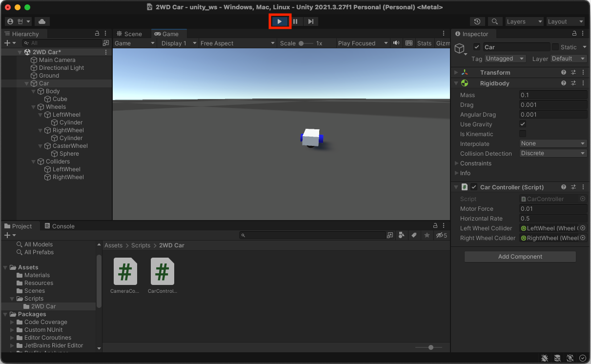Open Transform component presets icon
This screenshot has height=364, width=591.
(x=573, y=72)
